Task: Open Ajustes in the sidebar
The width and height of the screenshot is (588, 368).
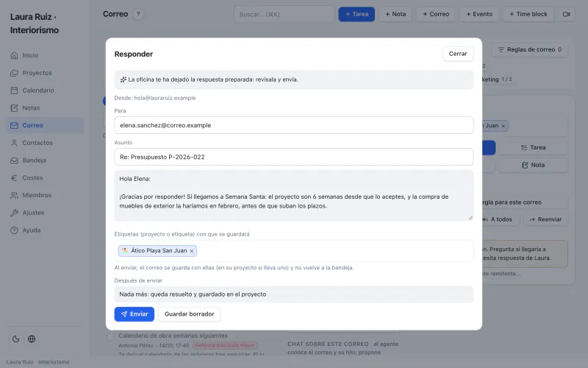Action: [x=45, y=213]
